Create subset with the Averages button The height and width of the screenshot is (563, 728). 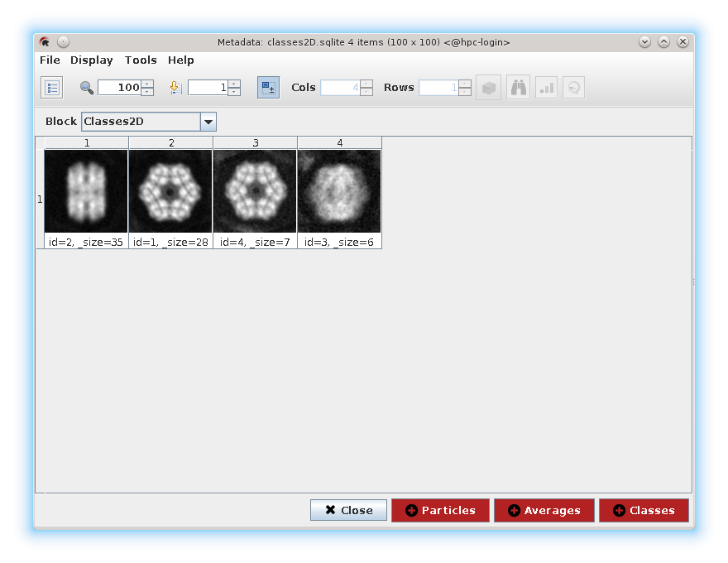click(544, 510)
